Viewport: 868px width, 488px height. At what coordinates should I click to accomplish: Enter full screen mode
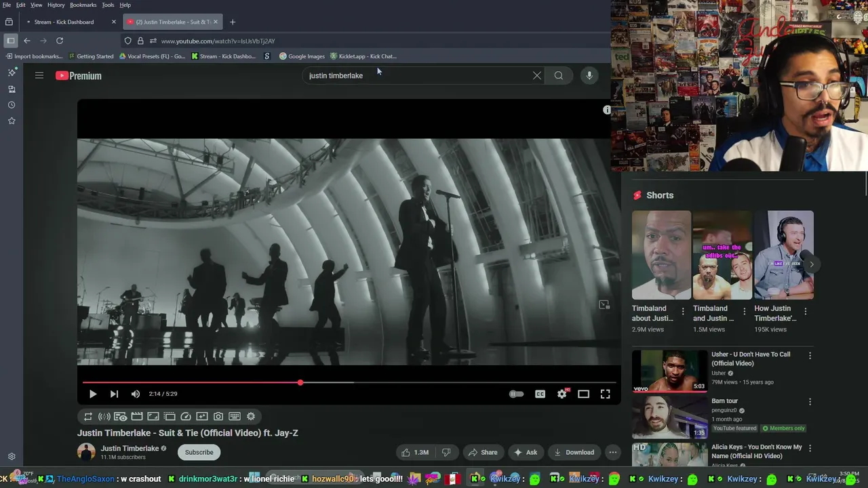coord(605,394)
